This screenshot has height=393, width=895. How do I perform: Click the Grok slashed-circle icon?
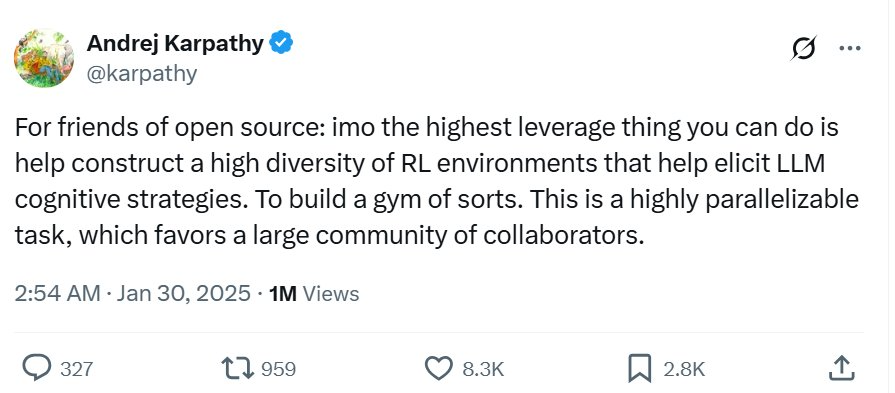803,48
